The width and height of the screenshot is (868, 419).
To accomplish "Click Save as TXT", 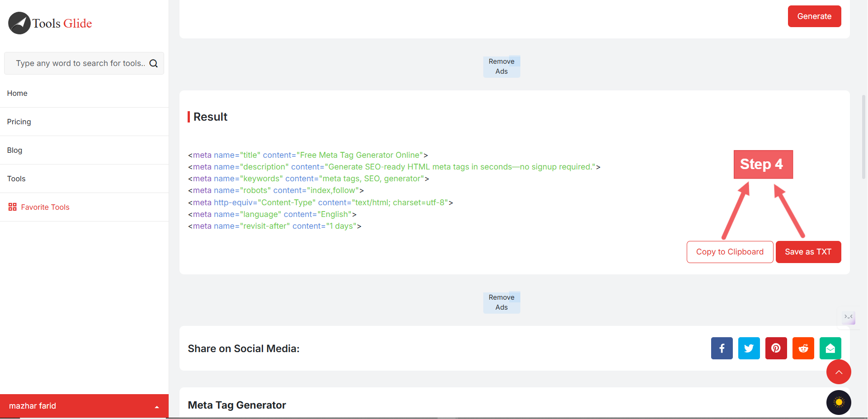I will (x=808, y=252).
